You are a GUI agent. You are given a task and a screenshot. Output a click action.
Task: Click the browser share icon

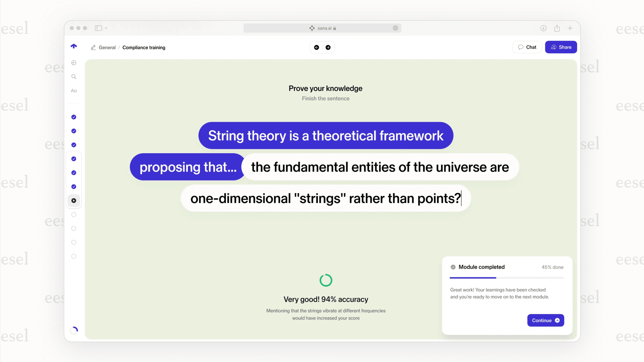[x=557, y=28]
